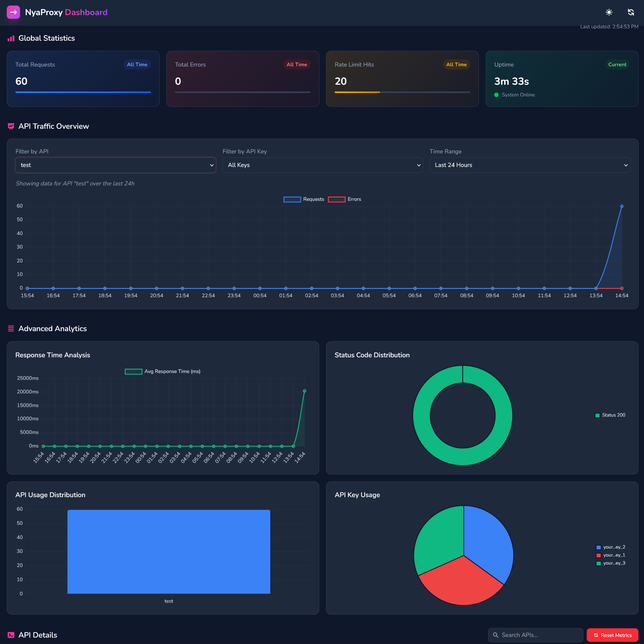The image size is (644, 644).
Task: Toggle Requests series in traffic chart legend
Action: [304, 199]
